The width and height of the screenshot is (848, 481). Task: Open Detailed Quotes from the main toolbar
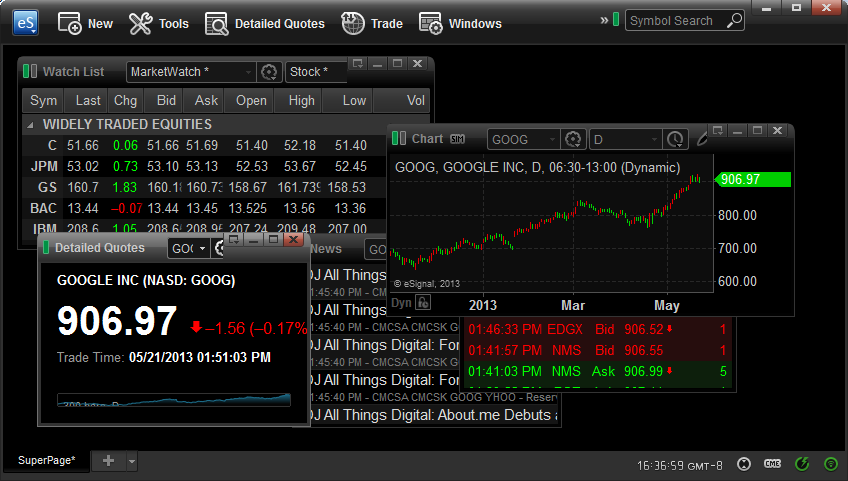[x=264, y=24]
